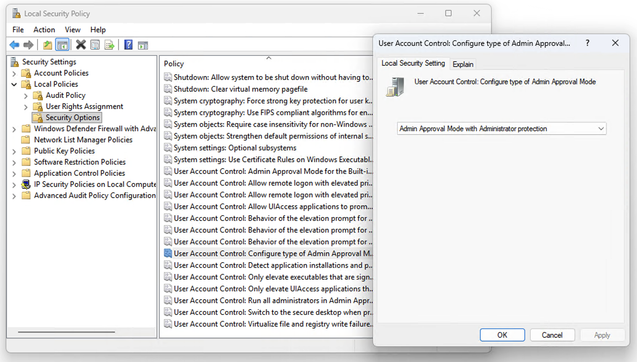Expand IP Security Policies on Local Computer node
Viewport: 637px width, 362px height.
14,185
